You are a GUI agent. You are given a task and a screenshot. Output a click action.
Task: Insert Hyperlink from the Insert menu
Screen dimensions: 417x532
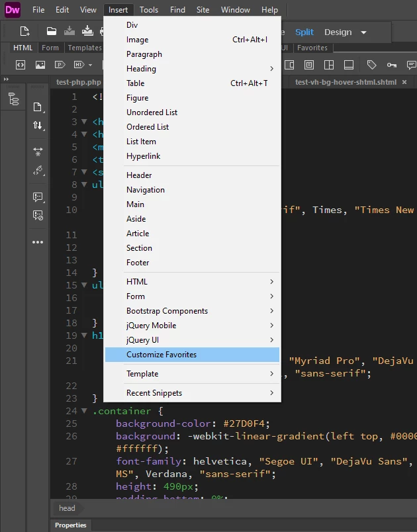192,156
